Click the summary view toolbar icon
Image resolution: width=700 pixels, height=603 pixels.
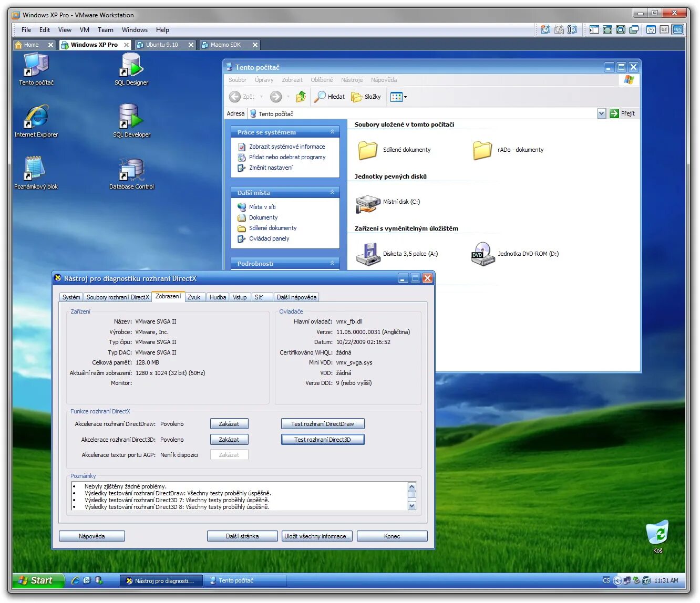coord(651,29)
